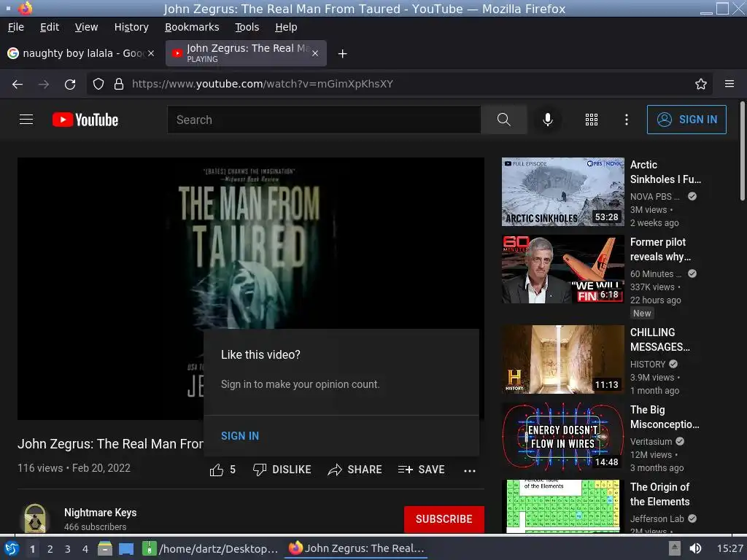Switch to workspace 3 in the pager
Viewport: 747px width, 560px height.
[x=68, y=549]
